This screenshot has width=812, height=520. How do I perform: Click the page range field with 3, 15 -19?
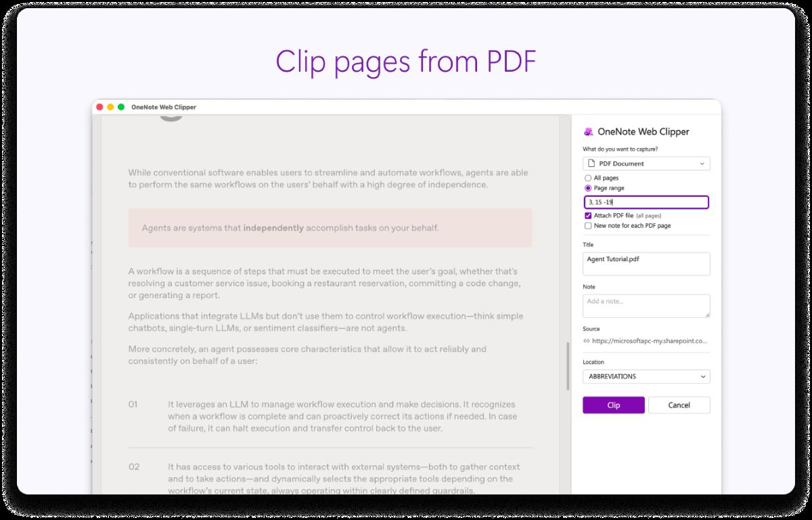[x=646, y=202]
